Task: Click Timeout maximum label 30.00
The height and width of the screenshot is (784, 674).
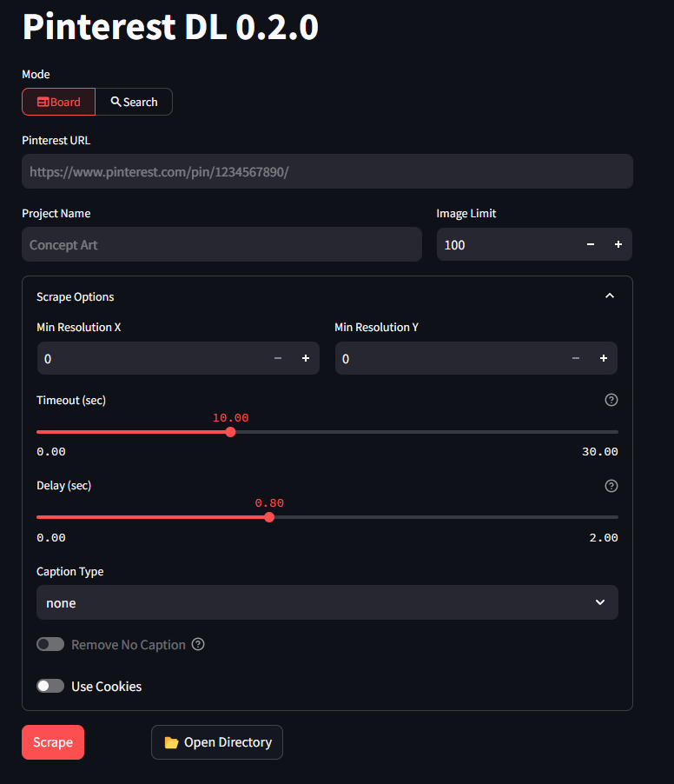Action: click(600, 451)
